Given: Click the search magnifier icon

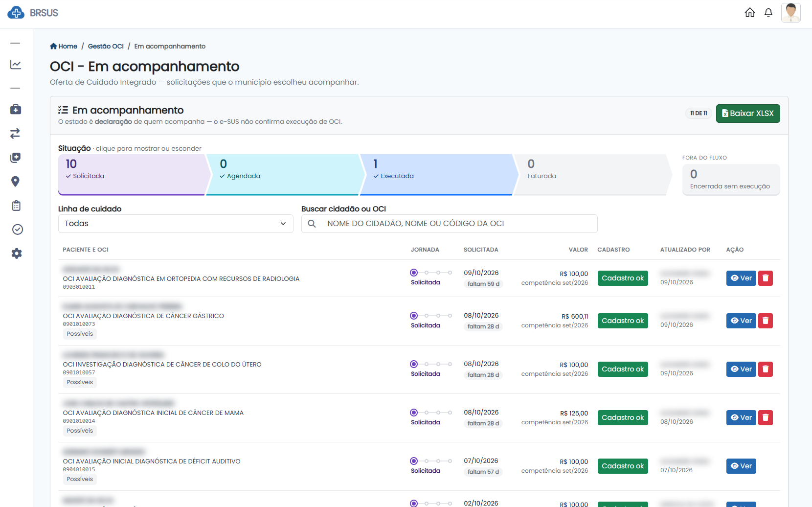Looking at the screenshot, I should pos(312,224).
